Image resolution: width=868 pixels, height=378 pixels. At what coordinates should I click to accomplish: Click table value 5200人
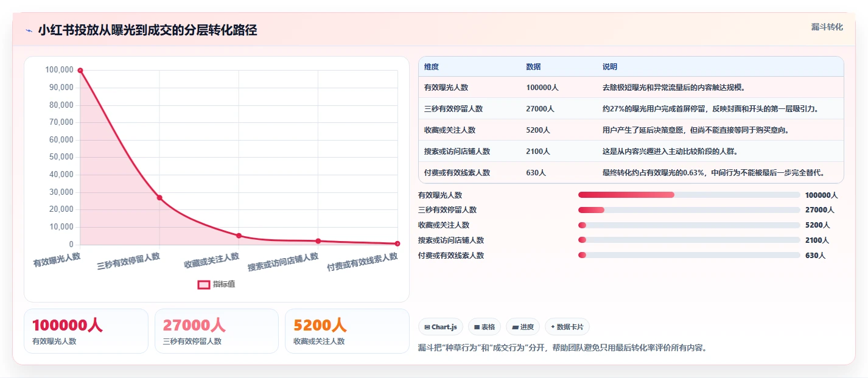[538, 130]
